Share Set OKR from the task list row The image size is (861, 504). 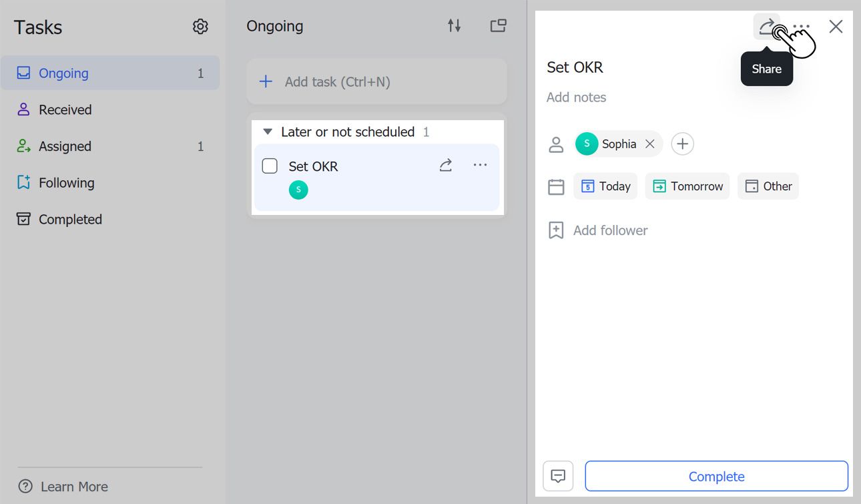coord(446,166)
